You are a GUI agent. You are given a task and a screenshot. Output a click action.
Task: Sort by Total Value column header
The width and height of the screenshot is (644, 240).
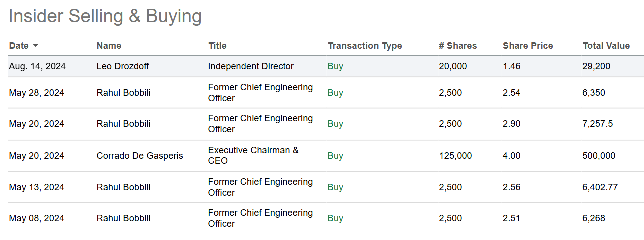pos(606,46)
